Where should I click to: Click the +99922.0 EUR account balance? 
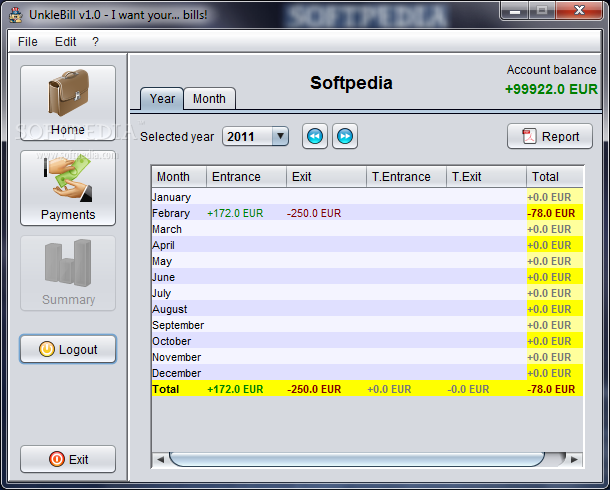click(x=551, y=89)
